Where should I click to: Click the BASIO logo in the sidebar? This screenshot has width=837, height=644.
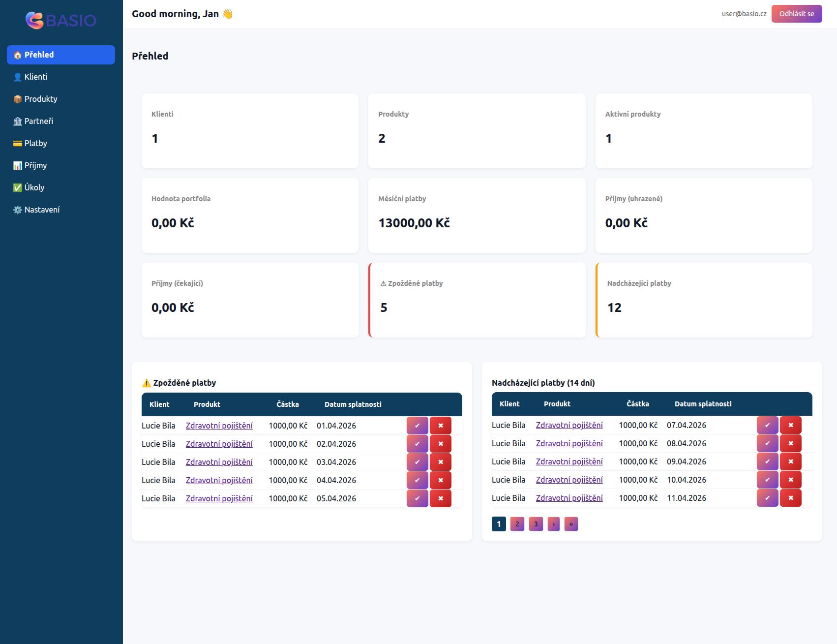click(61, 20)
